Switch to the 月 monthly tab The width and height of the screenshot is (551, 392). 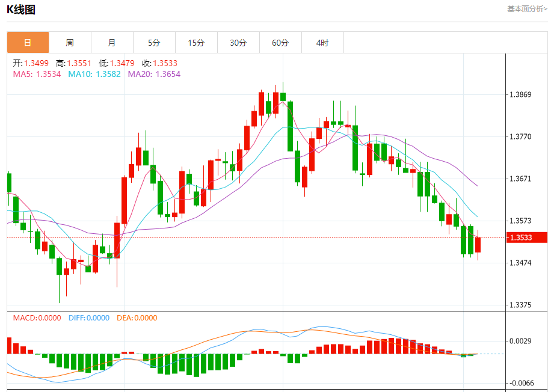pos(112,43)
